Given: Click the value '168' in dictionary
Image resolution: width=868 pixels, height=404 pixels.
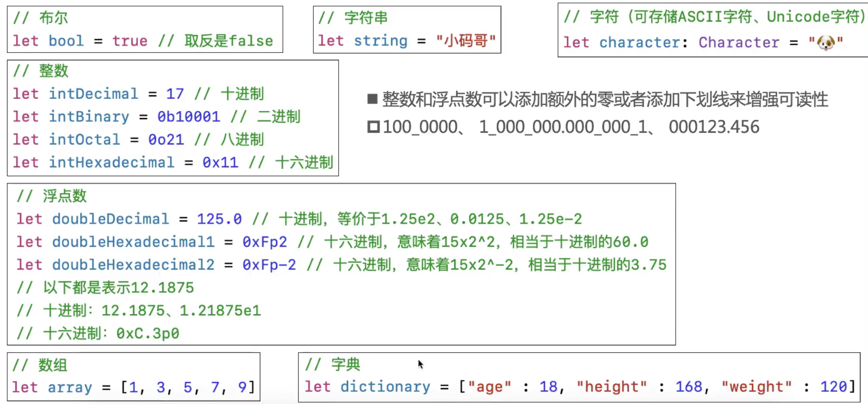Looking at the screenshot, I should tap(689, 387).
